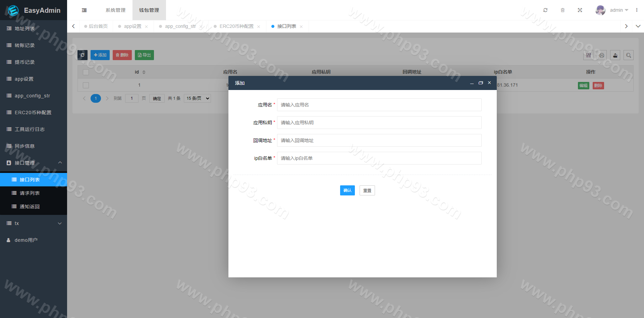Click the sidebar collapse menu icon

click(x=84, y=10)
